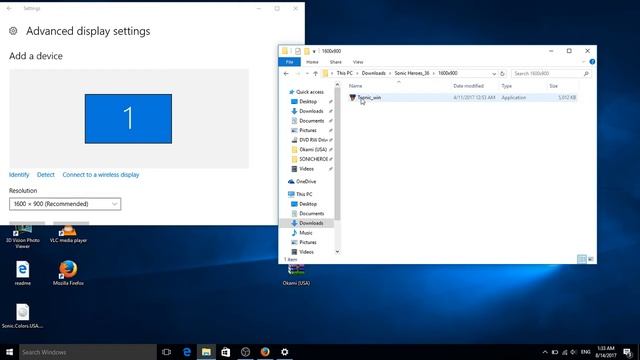Select Desktop under This PC
640x360 pixels.
tap(308, 204)
